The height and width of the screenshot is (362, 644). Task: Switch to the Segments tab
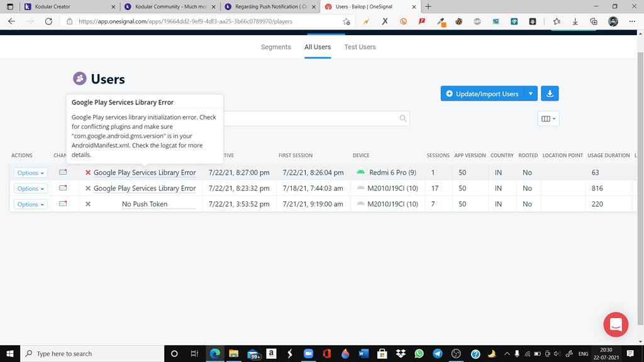pyautogui.click(x=275, y=47)
